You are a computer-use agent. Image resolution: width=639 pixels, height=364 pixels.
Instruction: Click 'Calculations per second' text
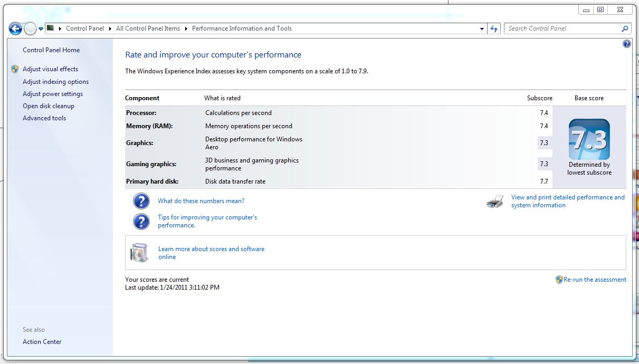tap(239, 113)
